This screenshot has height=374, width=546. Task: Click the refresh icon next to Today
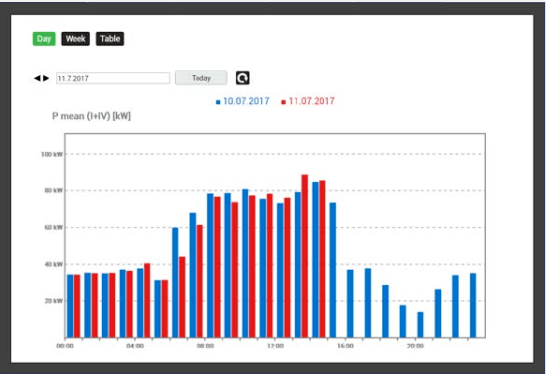point(242,78)
